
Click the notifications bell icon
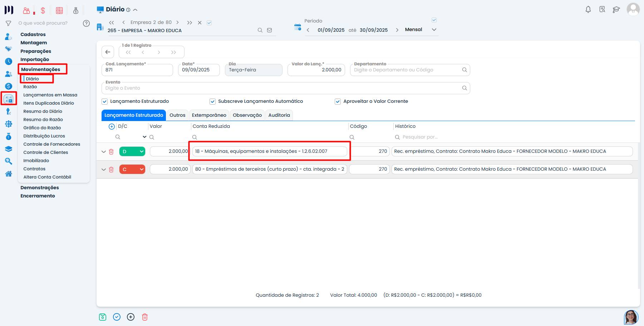(588, 10)
